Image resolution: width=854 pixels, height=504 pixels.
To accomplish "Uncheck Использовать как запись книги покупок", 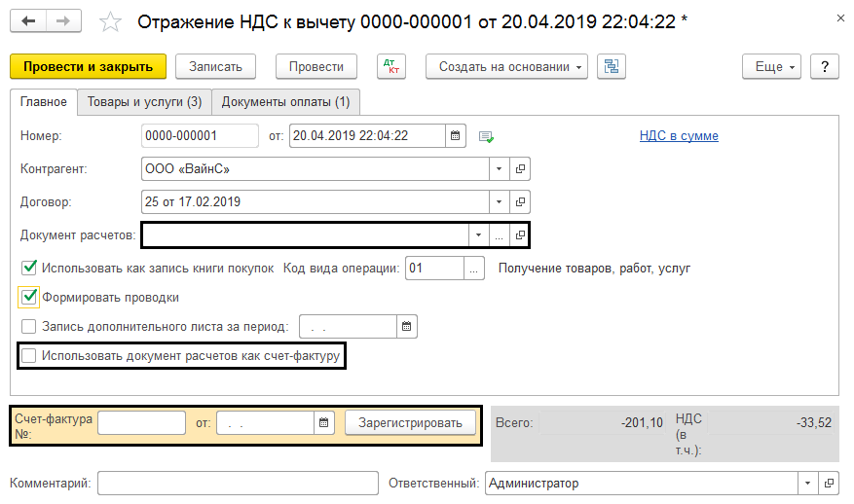I will (29, 268).
